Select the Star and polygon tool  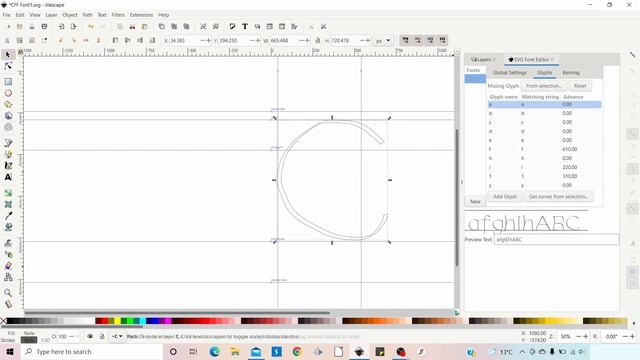(8, 104)
